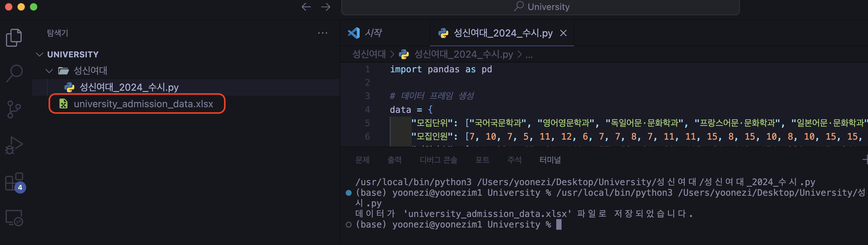This screenshot has height=245, width=868.
Task: Open the 주석 panel tab
Action: [514, 160]
